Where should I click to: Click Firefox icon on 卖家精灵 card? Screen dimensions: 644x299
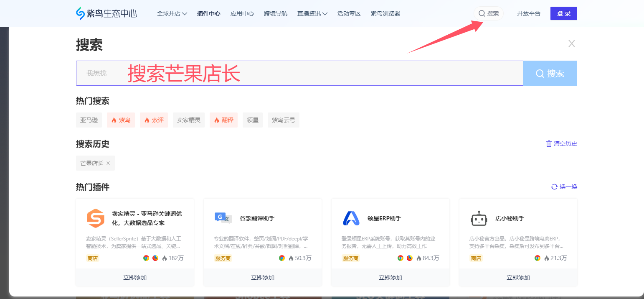point(155,258)
